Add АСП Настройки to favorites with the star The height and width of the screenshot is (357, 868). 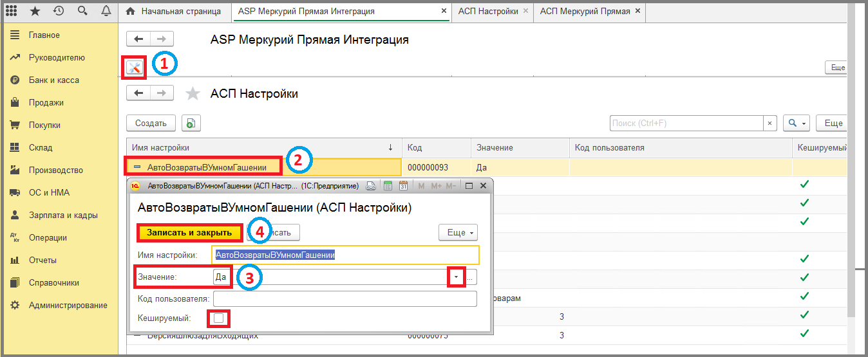pyautogui.click(x=193, y=94)
